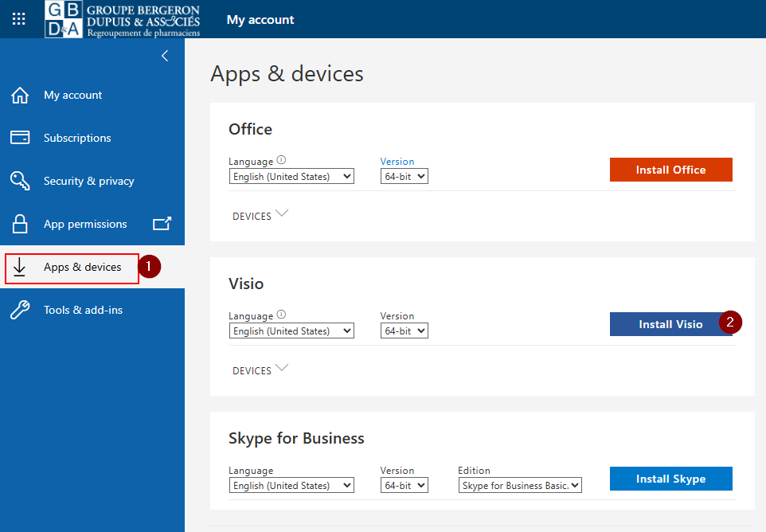766x532 pixels.
Task: Click the wrench icon beside Tools & add-ins
Action: click(20, 310)
